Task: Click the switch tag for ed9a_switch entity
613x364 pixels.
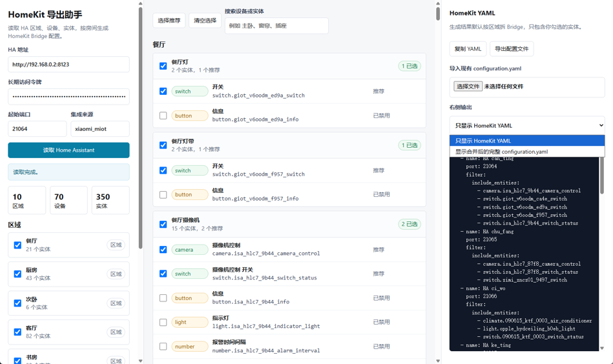Action: coord(190,91)
